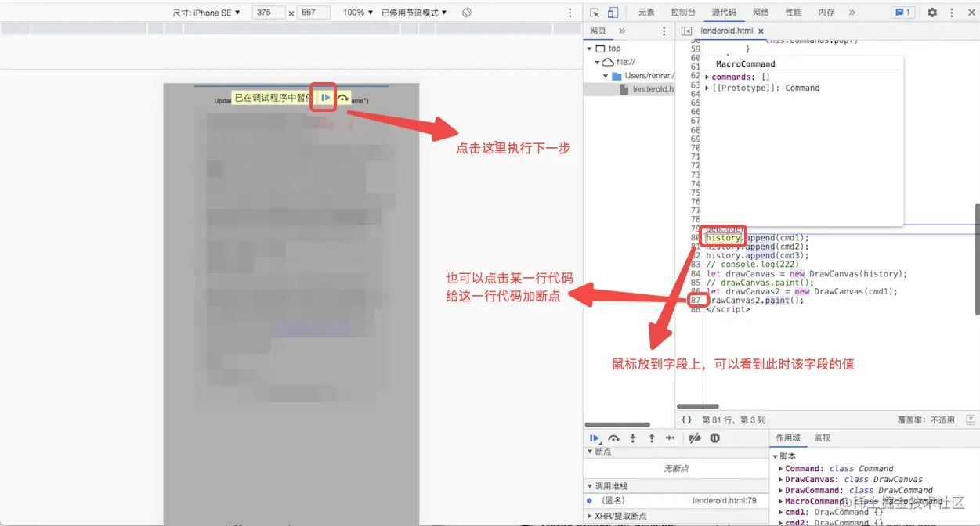The width and height of the screenshot is (980, 526).
Task: Select lenderold.html in the file tree
Action: [647, 89]
